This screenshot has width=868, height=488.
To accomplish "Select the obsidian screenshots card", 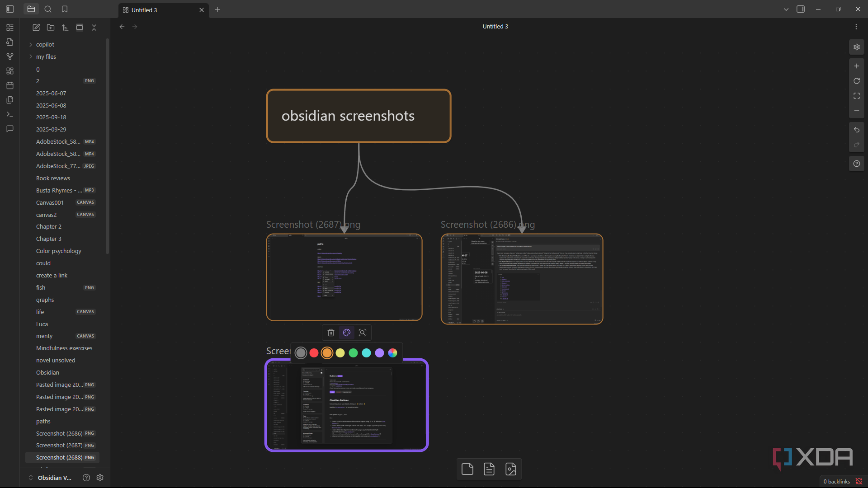I will click(x=359, y=116).
